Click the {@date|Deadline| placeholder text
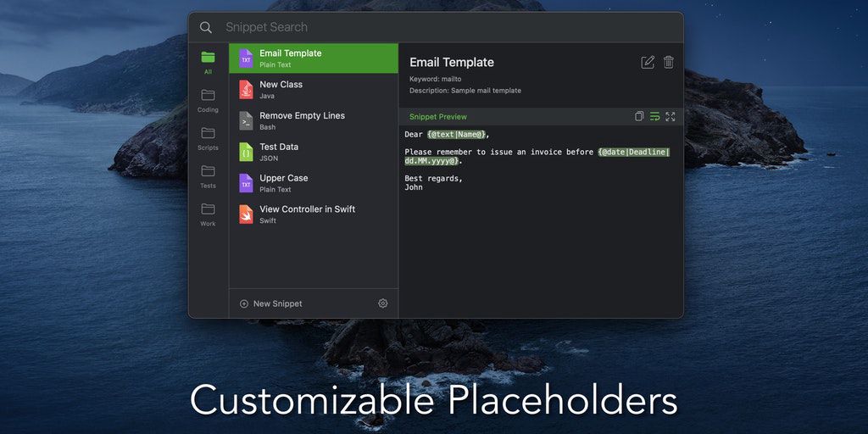868x434 pixels. click(634, 153)
